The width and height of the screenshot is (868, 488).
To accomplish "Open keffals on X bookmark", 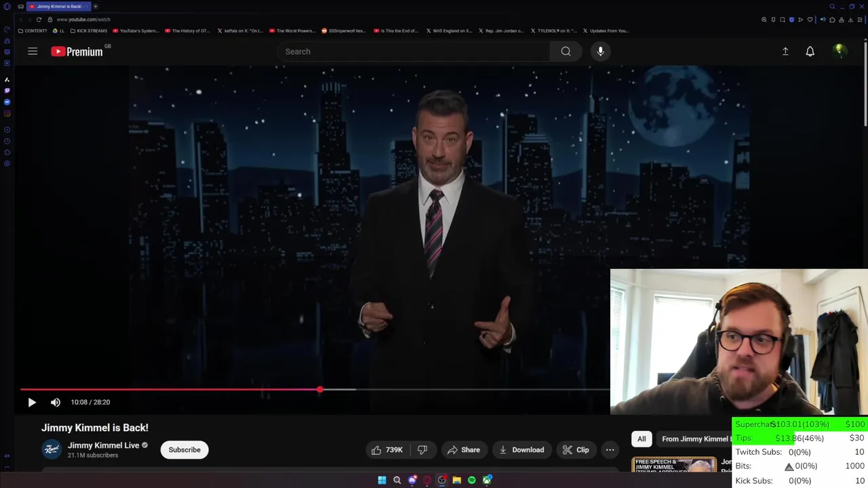I will point(240,30).
